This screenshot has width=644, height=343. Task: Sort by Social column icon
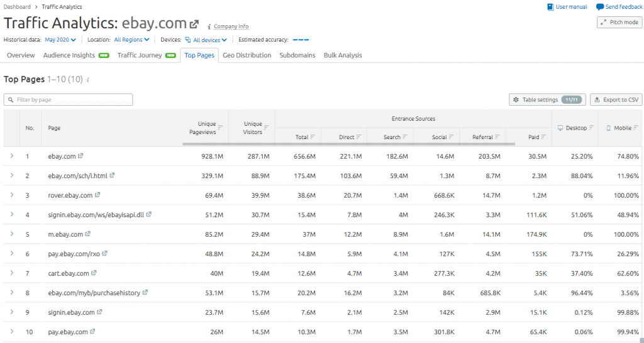(x=451, y=137)
